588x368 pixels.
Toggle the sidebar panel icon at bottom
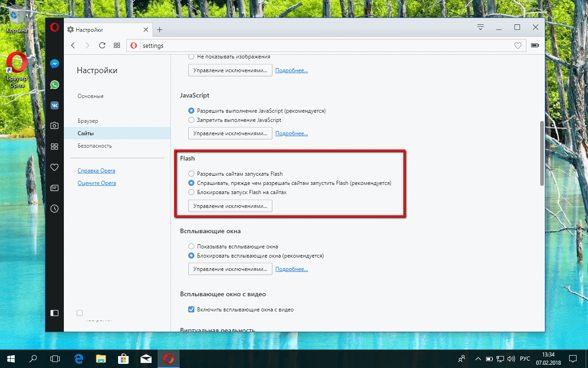click(55, 313)
